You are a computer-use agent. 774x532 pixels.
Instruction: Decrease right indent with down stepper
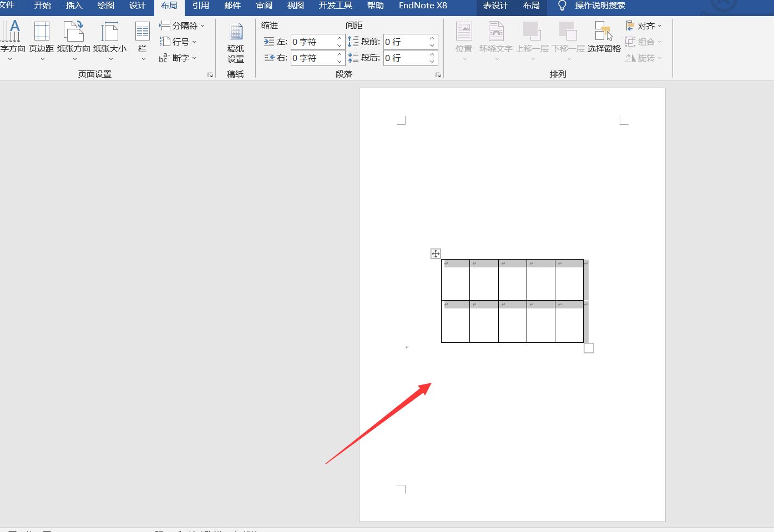point(340,62)
